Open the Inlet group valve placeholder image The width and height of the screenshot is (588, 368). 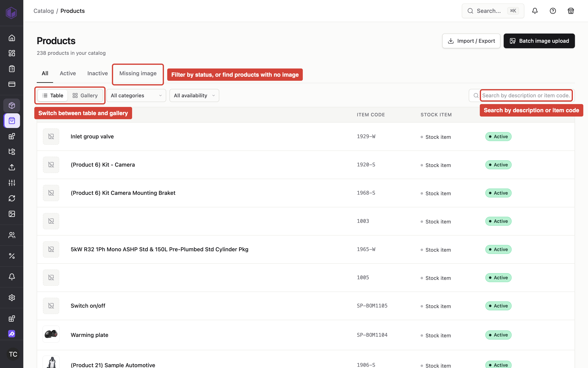click(x=51, y=137)
